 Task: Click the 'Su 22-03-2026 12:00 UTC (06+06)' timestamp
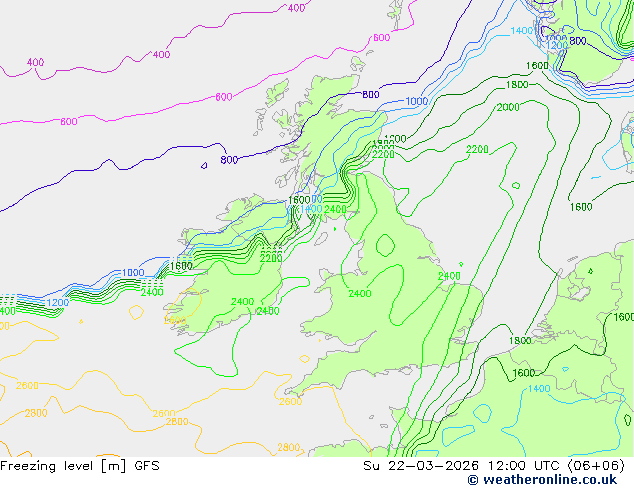(x=494, y=466)
